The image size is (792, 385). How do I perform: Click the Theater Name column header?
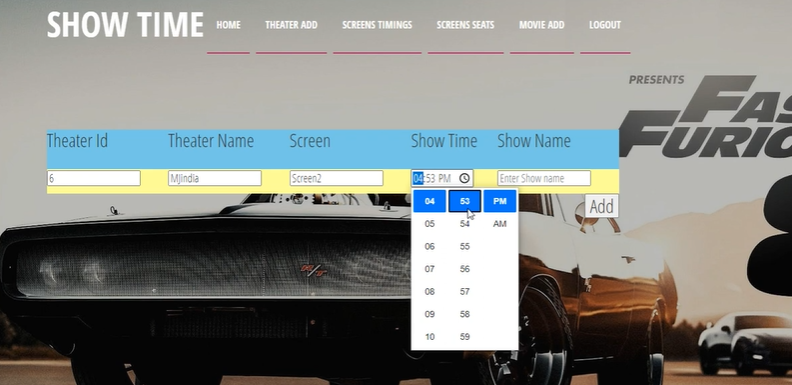[211, 141]
